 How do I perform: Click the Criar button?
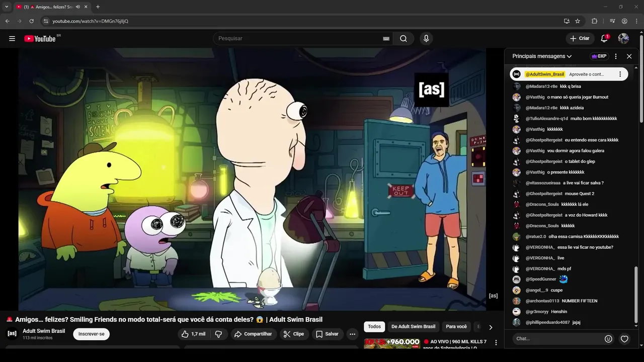pos(579,39)
